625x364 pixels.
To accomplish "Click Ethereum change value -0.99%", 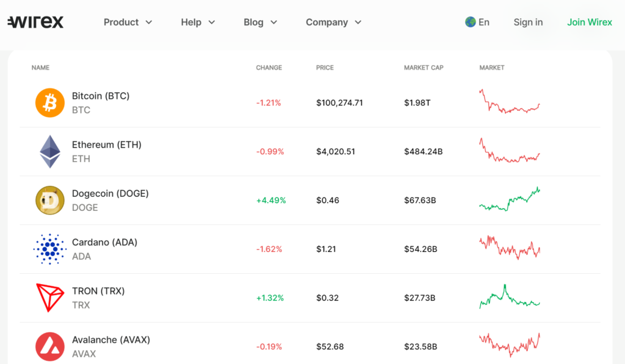I will pos(270,151).
